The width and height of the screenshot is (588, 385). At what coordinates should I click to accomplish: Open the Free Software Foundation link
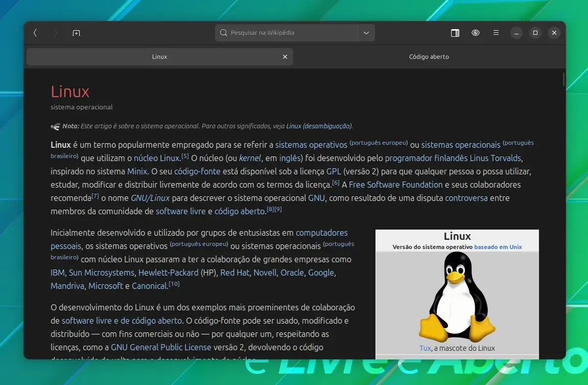point(395,185)
